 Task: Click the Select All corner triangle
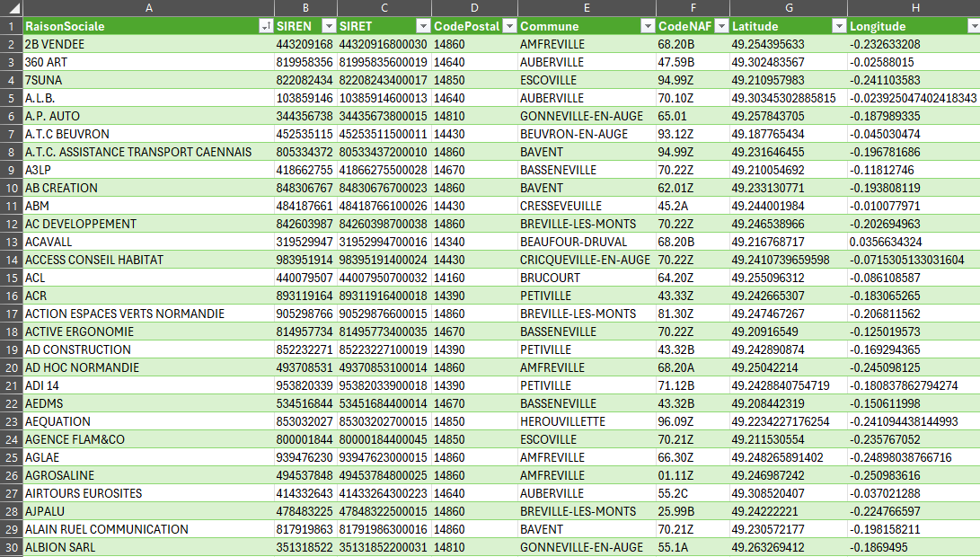point(12,8)
